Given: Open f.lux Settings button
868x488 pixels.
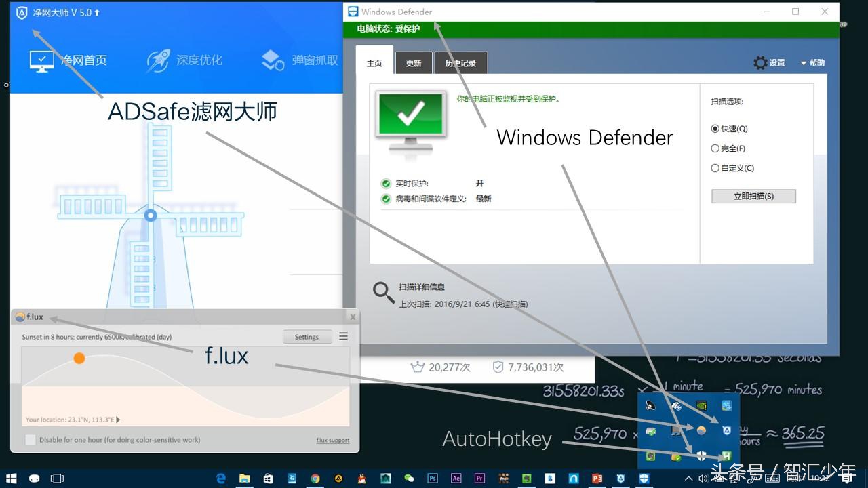Looking at the screenshot, I should click(307, 337).
